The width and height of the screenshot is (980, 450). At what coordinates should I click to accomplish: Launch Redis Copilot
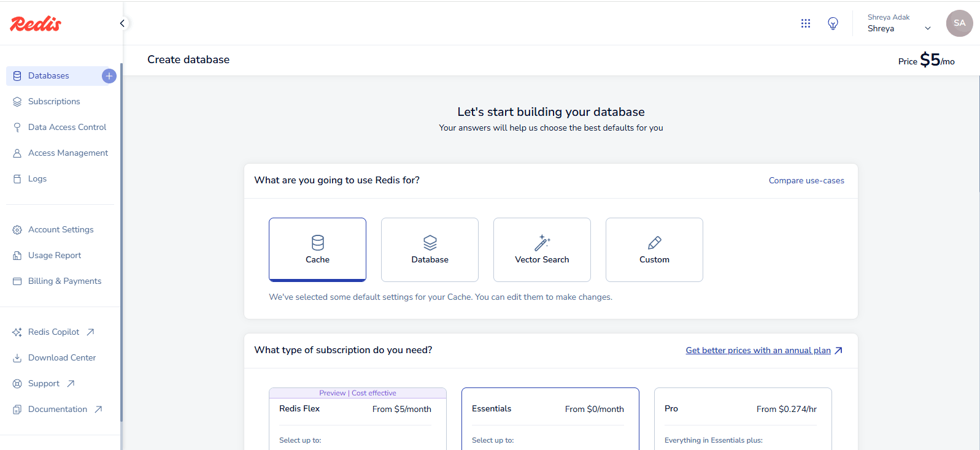click(x=53, y=332)
